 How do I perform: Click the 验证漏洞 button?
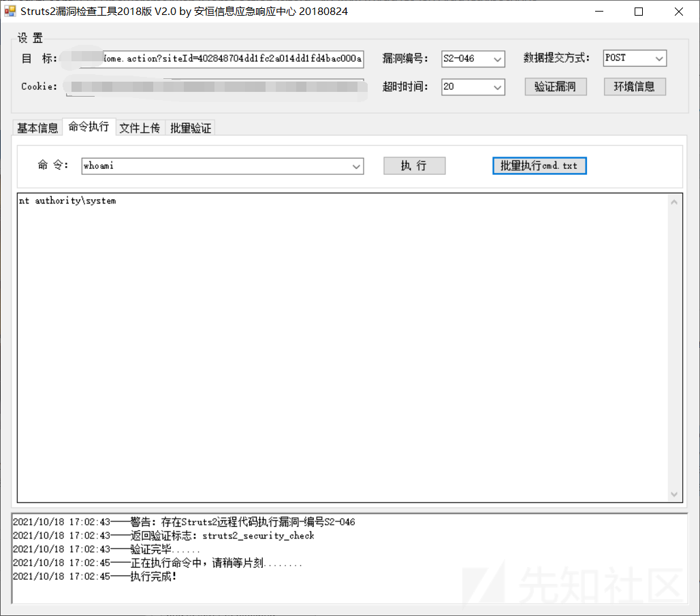556,86
